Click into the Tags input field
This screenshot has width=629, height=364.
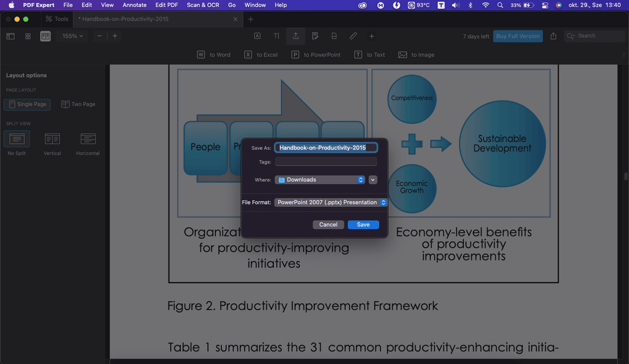(326, 162)
